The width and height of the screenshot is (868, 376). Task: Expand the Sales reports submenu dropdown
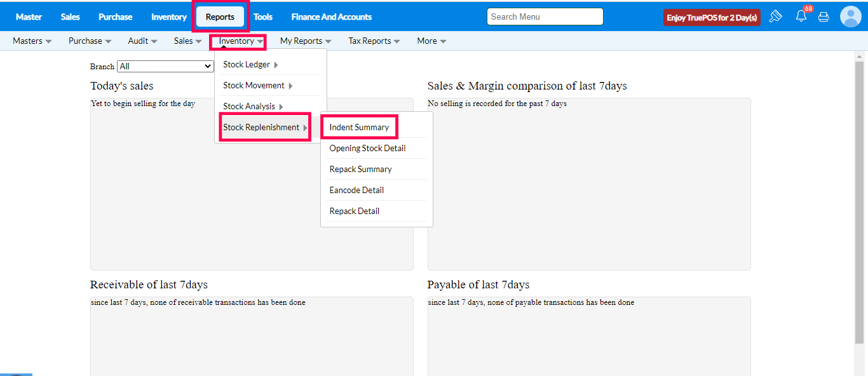[188, 41]
